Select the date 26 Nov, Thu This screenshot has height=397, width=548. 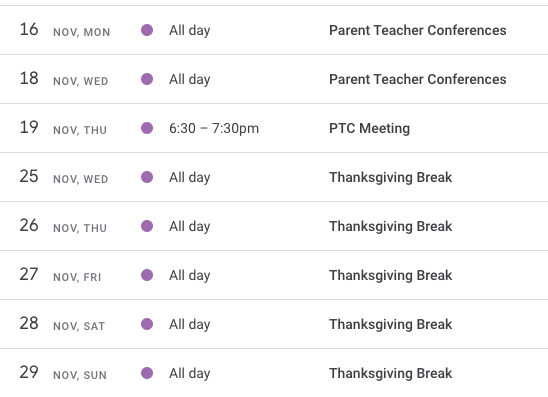coord(63,226)
